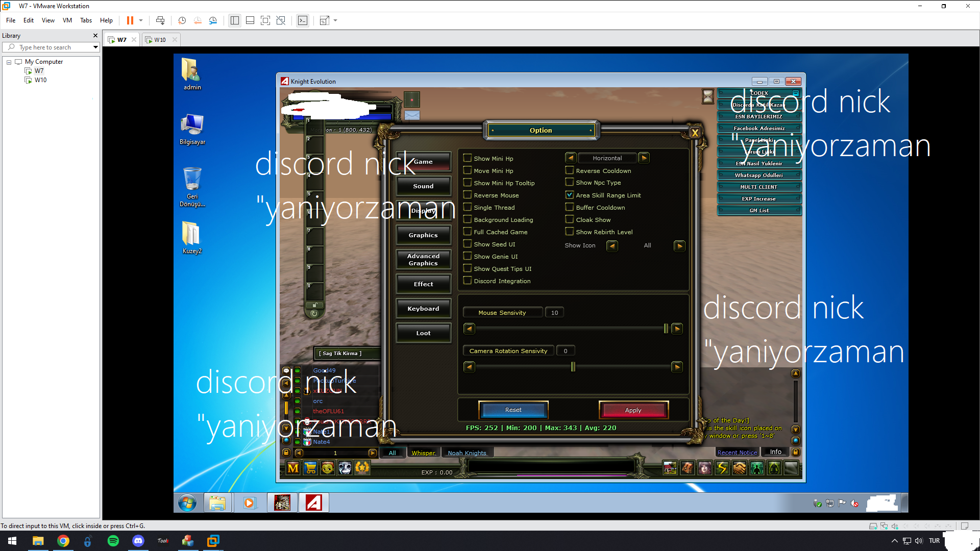Image resolution: width=980 pixels, height=551 pixels.
Task: Uncheck Area Skill Range Limit
Action: (570, 195)
